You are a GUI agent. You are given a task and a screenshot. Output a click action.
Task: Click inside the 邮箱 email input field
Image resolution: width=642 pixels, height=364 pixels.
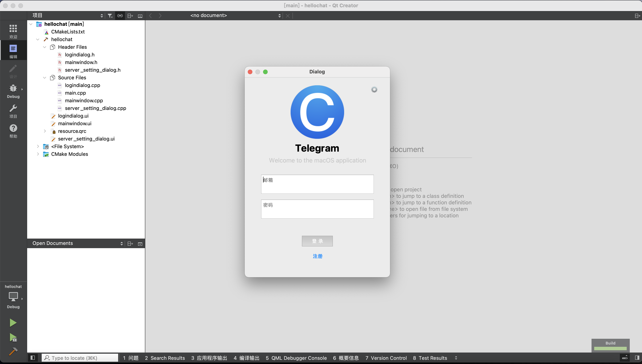[317, 184]
